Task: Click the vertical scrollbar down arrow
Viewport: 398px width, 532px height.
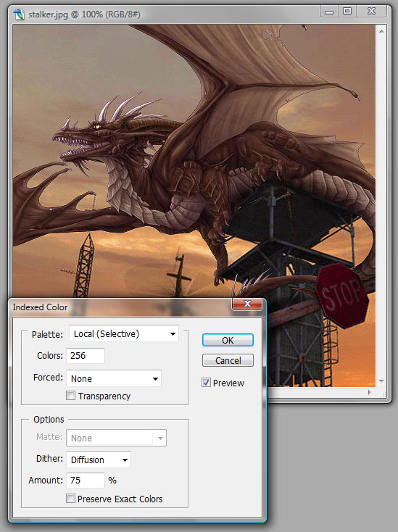Action: [x=381, y=381]
